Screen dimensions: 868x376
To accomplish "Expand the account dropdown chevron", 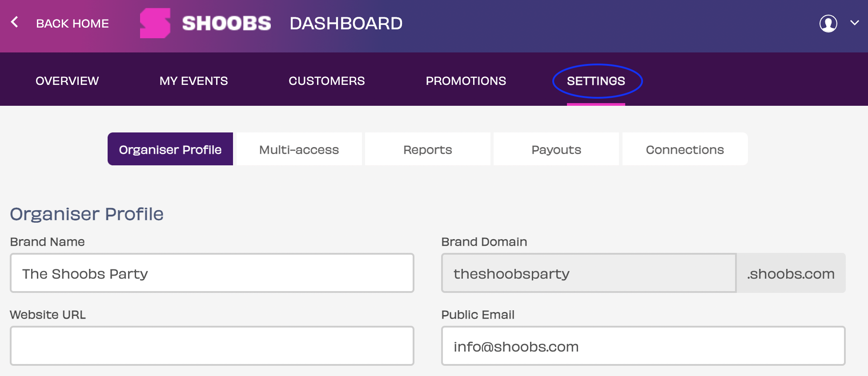I will (855, 23).
